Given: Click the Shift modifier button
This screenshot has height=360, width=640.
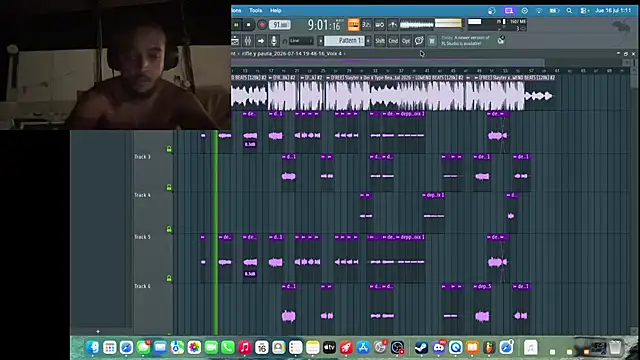Looking at the screenshot, I should pyautogui.click(x=380, y=41).
